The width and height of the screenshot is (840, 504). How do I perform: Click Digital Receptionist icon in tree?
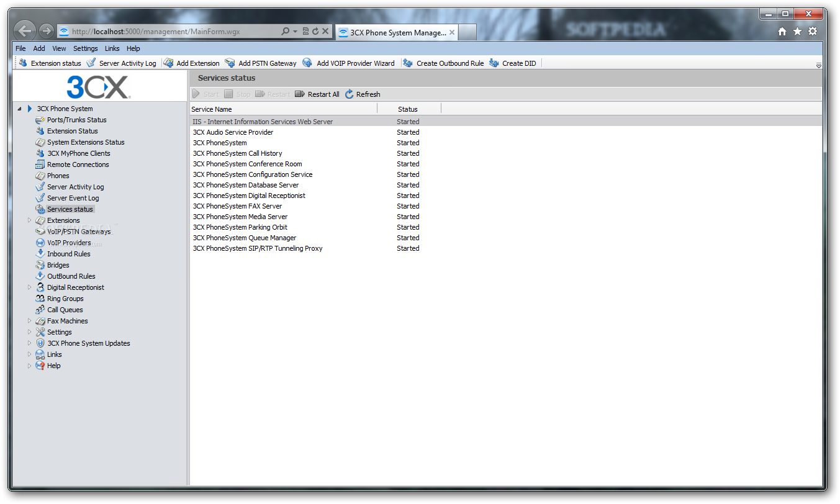40,287
